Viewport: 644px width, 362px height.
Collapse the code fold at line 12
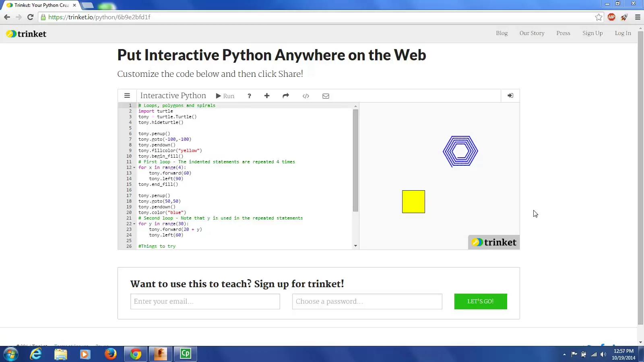(134, 167)
